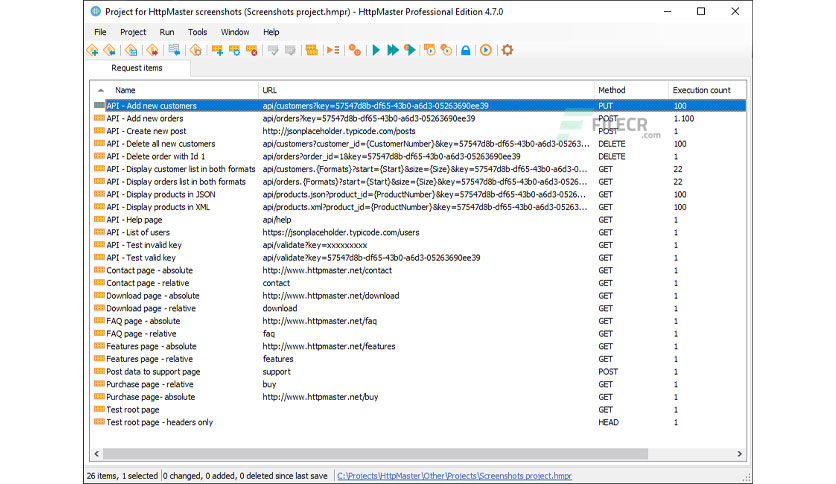This screenshot has width=836, height=484.
Task: Click the PUT method cell in selected row
Action: pyautogui.click(x=605, y=106)
